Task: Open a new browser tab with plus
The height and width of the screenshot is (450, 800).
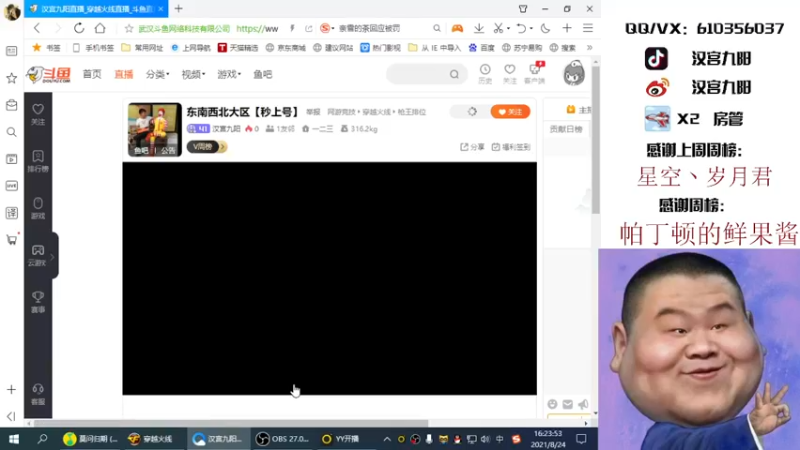Action: click(x=179, y=9)
